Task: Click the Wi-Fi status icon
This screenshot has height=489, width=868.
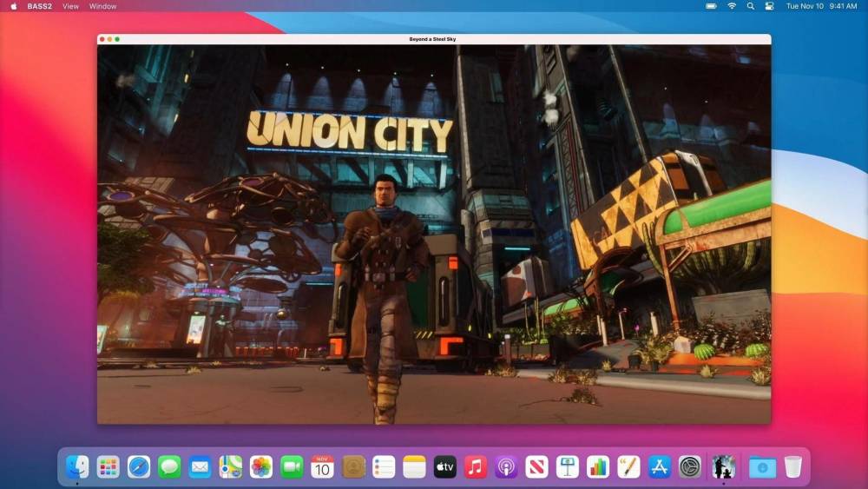Action: (731, 6)
